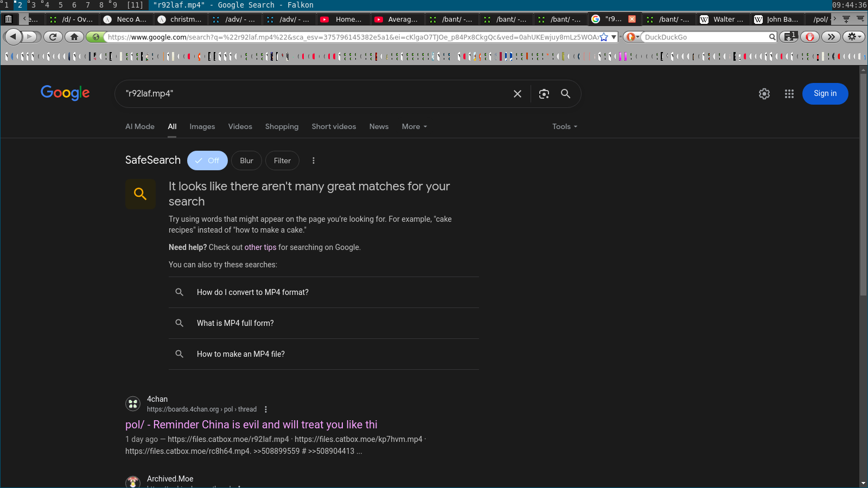Set SafeSearch to Blur
Image resolution: width=868 pixels, height=488 pixels.
[x=246, y=160]
